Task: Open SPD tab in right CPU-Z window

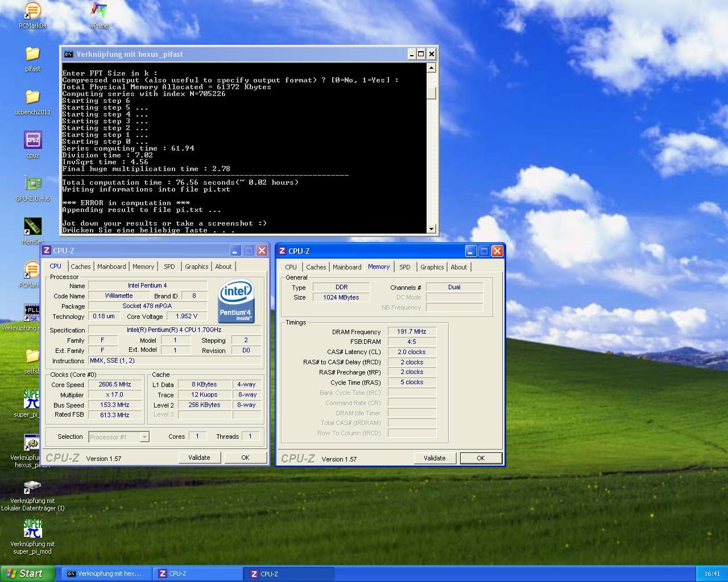Action: click(405, 267)
